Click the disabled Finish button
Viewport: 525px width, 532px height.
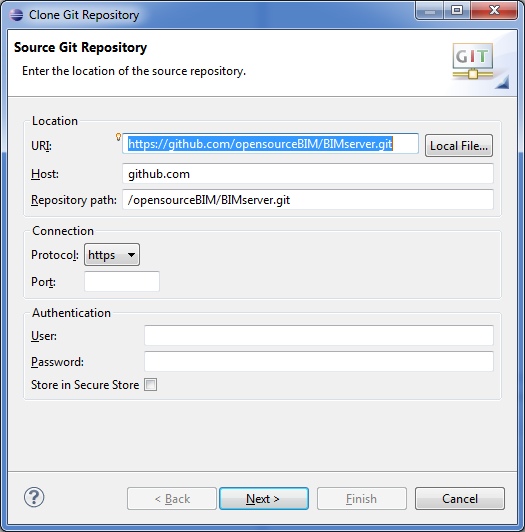(x=362, y=498)
